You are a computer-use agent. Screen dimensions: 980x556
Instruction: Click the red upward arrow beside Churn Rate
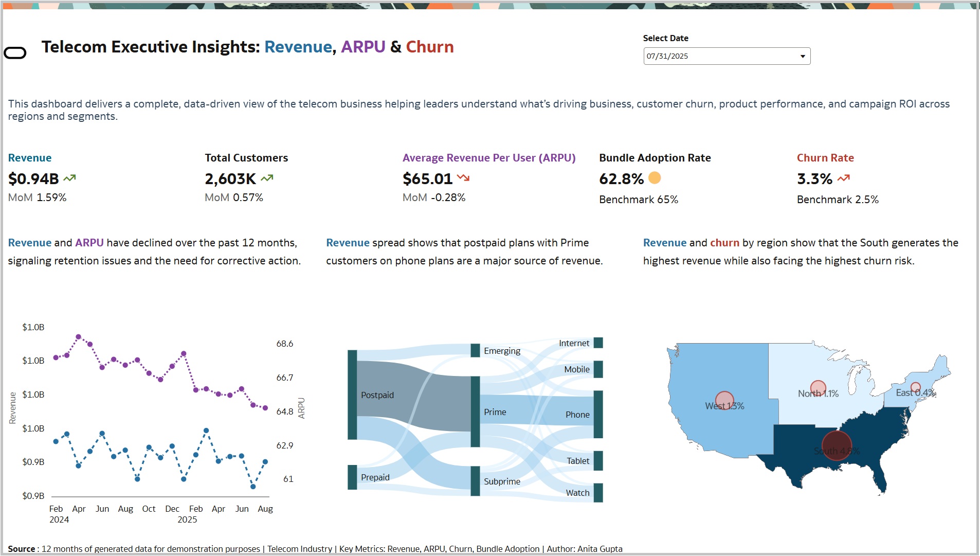pyautogui.click(x=843, y=177)
